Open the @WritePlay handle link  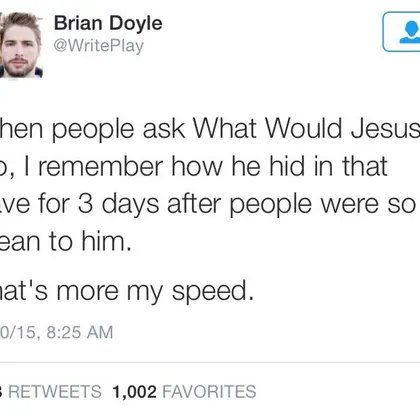coord(98,46)
